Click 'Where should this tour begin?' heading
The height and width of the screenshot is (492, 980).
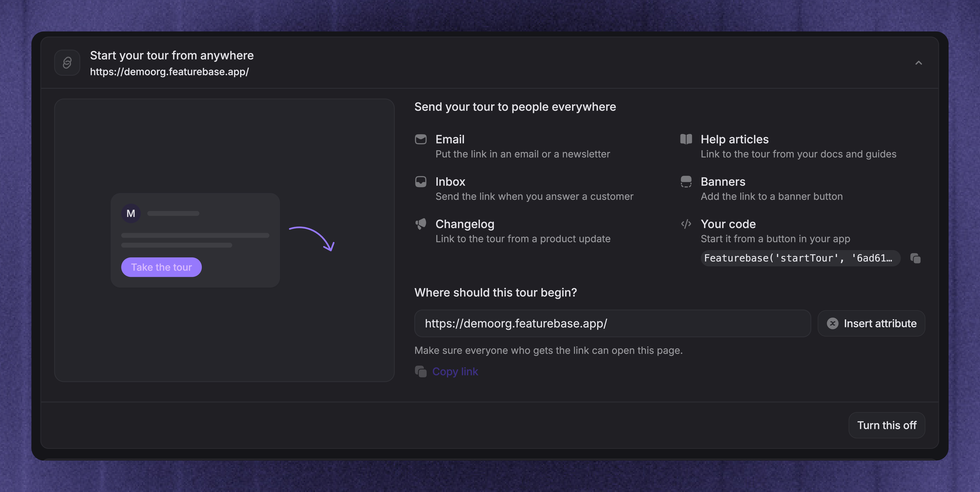pos(495,292)
